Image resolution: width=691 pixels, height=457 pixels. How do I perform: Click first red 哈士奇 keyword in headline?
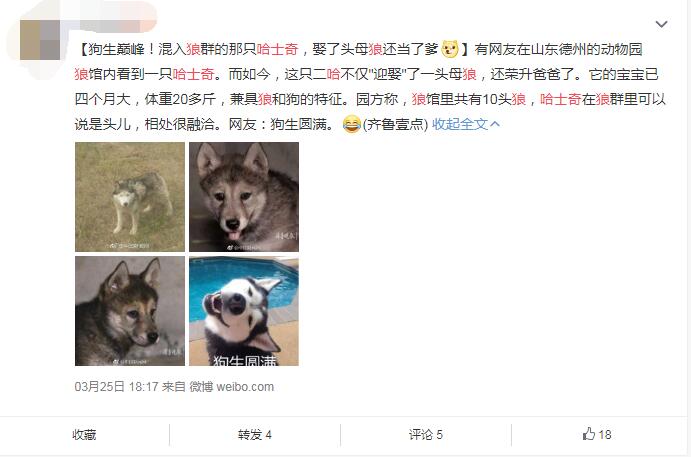point(277,49)
